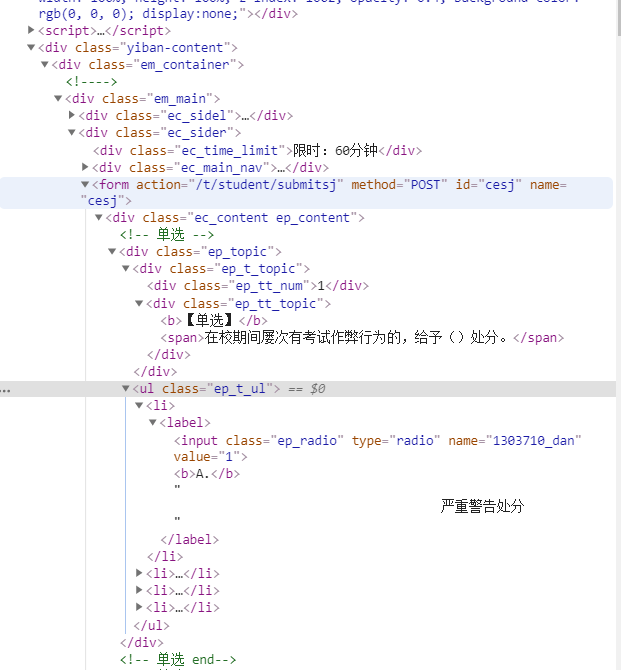The height and width of the screenshot is (670, 621).
Task: Select the ep_tt_num div line
Action: coord(258,285)
